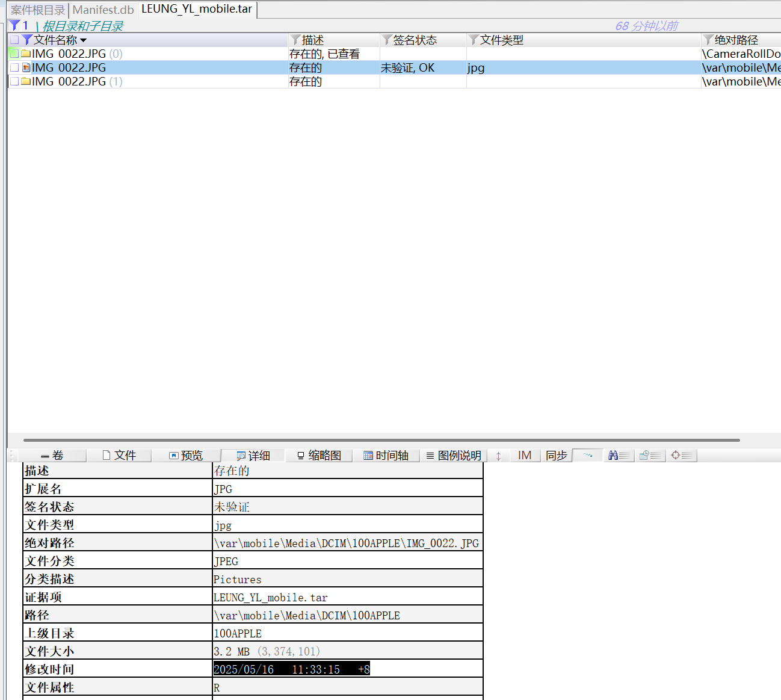781x700 pixels.
Task: Click the calendar event list icon
Action: (650, 455)
